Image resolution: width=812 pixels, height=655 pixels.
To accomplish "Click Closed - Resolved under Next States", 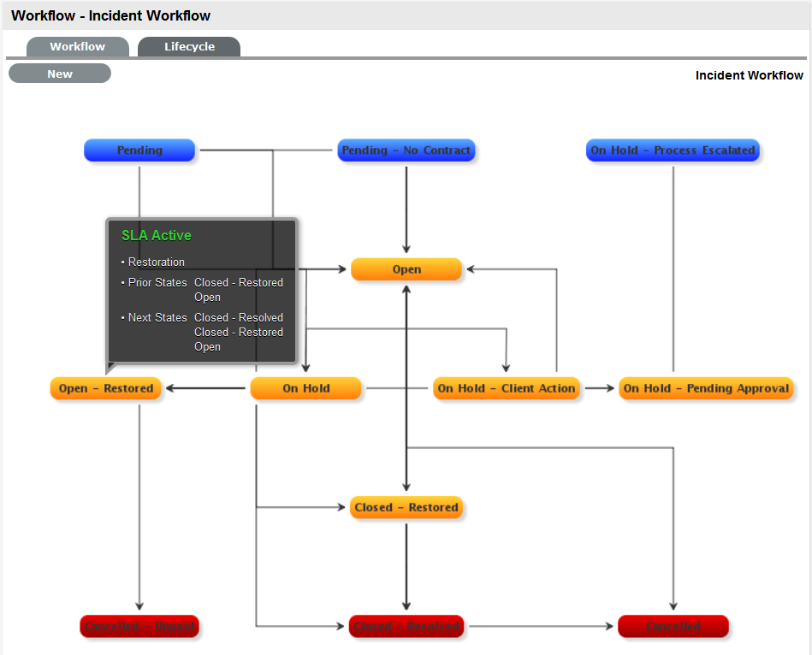I will [239, 317].
